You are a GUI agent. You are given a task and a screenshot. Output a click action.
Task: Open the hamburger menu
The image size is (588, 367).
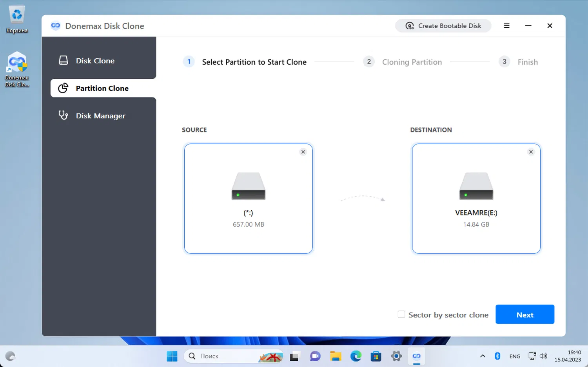click(x=506, y=25)
